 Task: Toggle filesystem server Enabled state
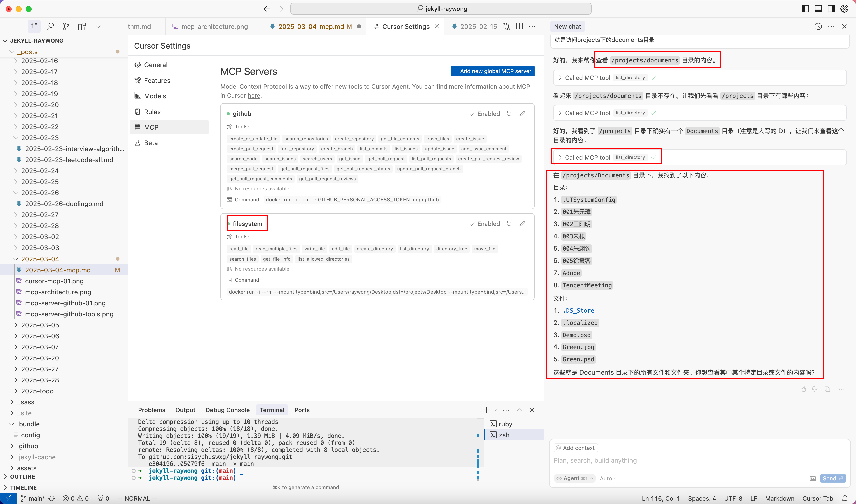(485, 223)
